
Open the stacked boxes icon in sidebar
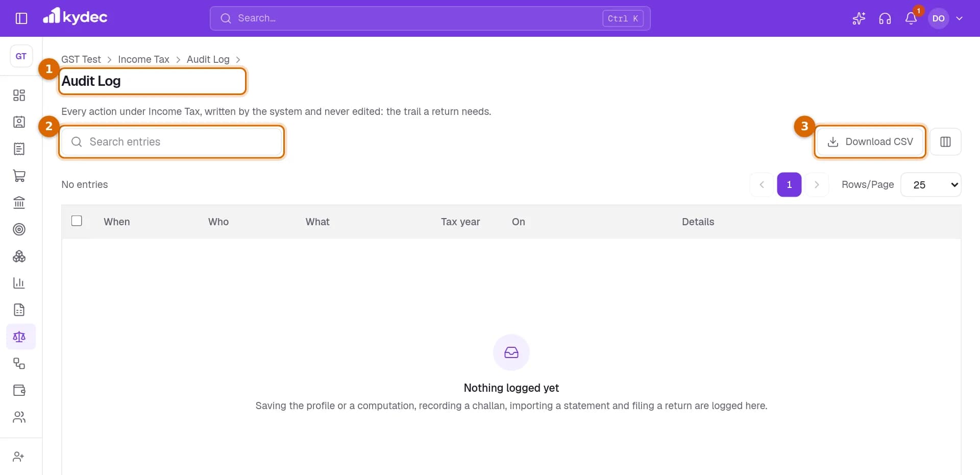click(19, 256)
